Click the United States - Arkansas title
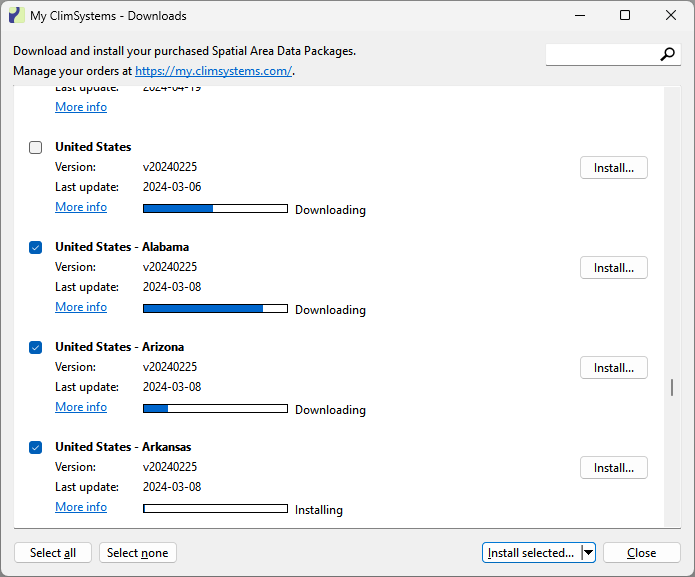This screenshot has width=695, height=577. pos(123,447)
